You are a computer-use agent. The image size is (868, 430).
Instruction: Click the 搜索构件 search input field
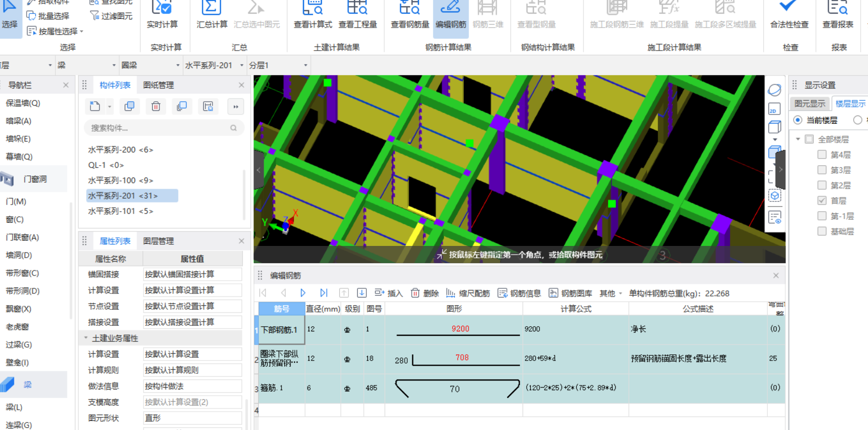click(163, 128)
